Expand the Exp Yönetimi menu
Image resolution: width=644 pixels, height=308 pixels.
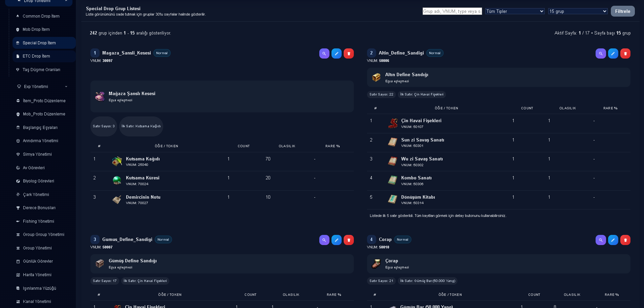point(42,87)
